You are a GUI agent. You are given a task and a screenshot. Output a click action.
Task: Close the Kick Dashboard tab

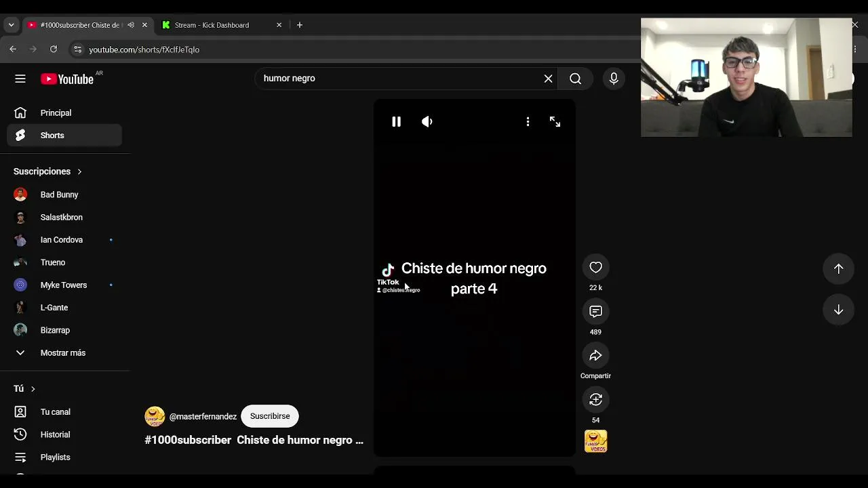[279, 25]
